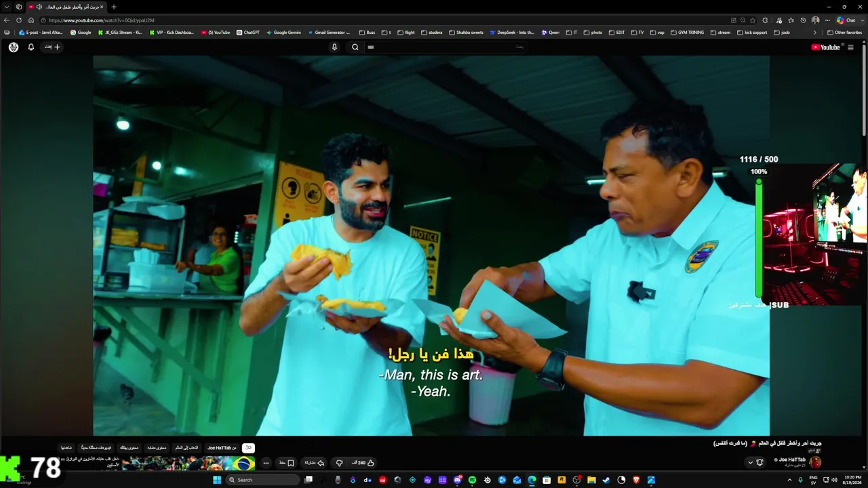Open the Google Gemini bookmark

(x=283, y=33)
